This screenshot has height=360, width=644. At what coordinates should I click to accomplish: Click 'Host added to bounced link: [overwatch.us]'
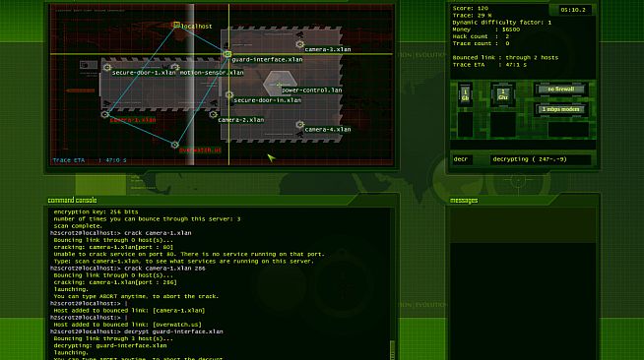point(127,325)
